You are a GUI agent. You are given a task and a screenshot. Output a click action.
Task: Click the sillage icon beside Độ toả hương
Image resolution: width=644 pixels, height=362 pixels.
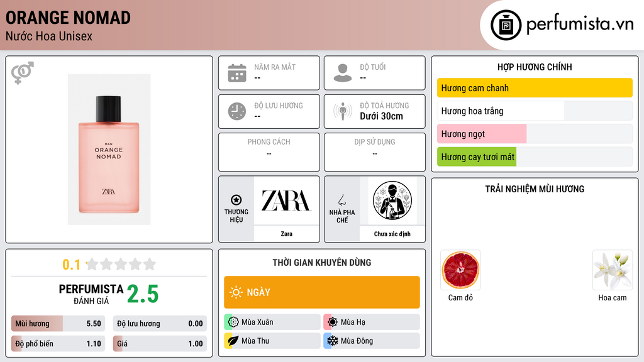click(x=343, y=111)
